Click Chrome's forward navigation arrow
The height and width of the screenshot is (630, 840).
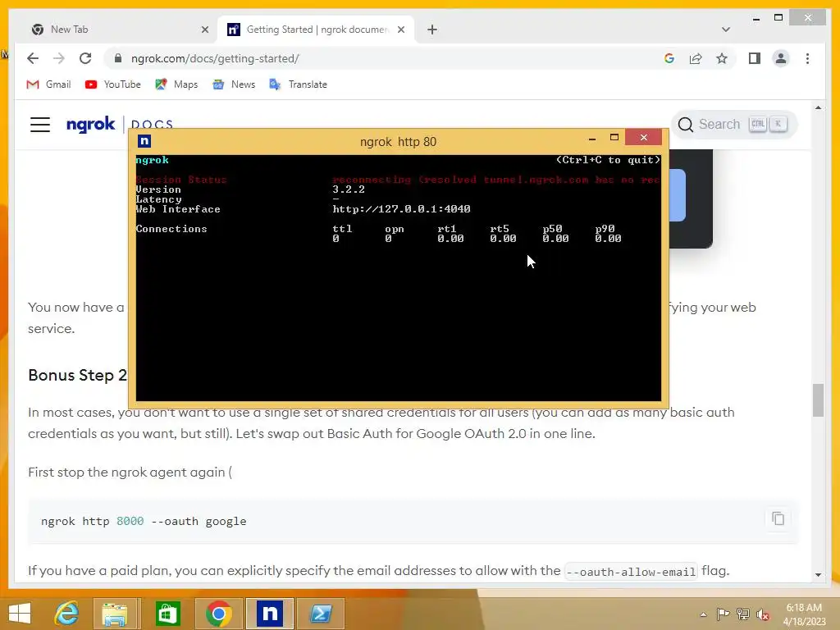(x=59, y=58)
